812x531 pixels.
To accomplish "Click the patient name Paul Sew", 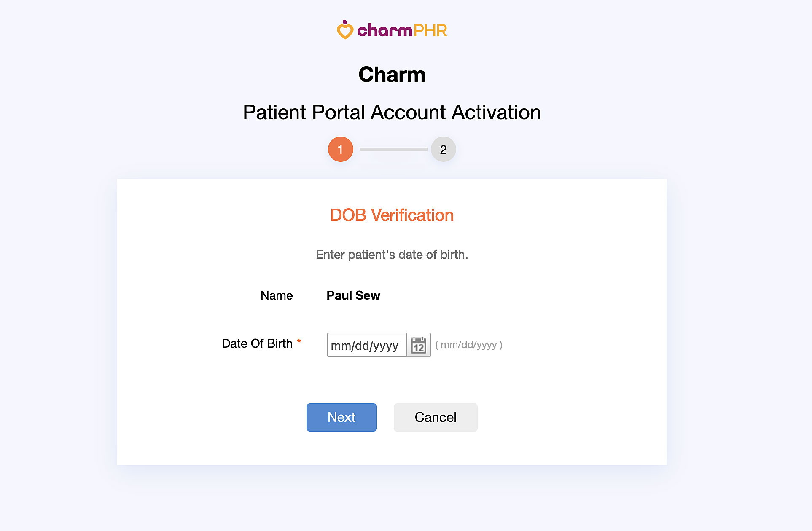I will pyautogui.click(x=353, y=295).
